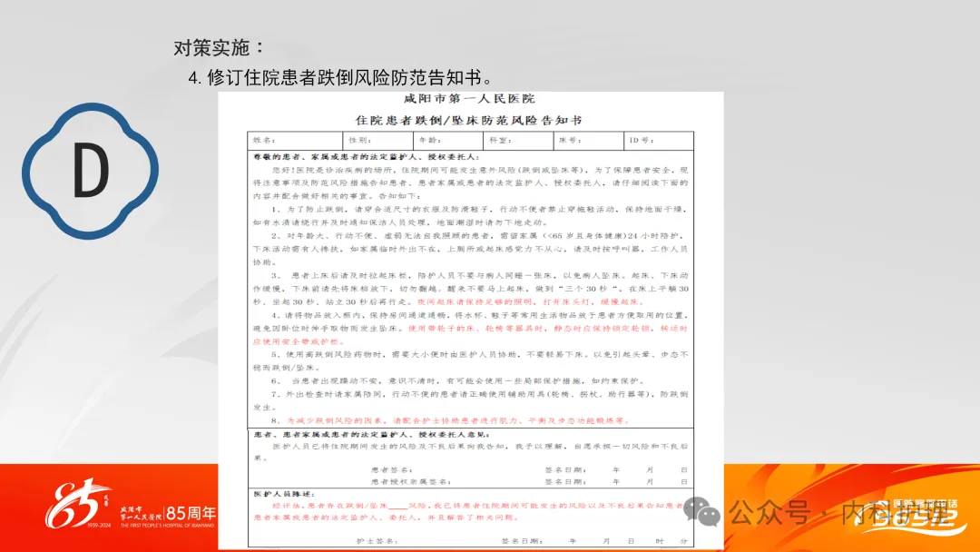The height and width of the screenshot is (552, 980).
Task: Click the document title 咸阳市第一人民医院
Action: [469, 99]
